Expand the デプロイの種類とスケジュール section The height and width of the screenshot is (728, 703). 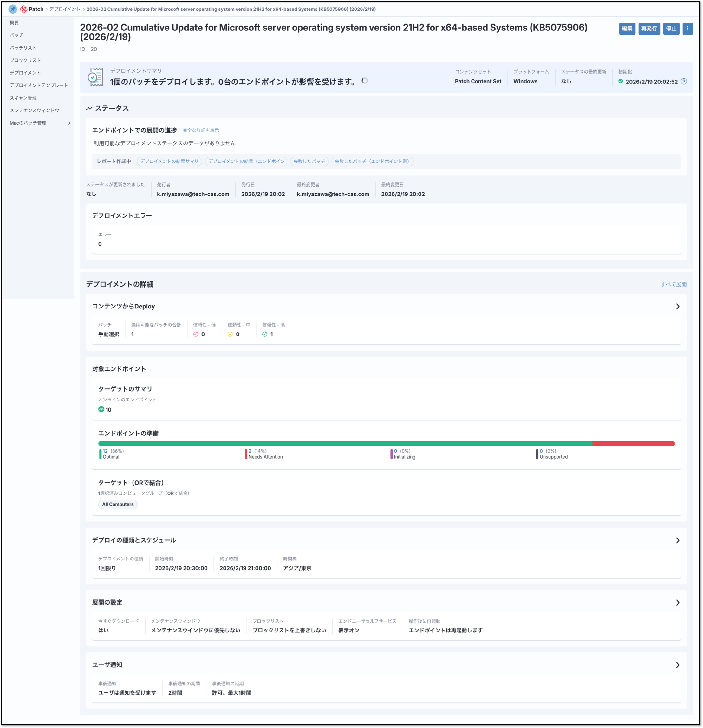pyautogui.click(x=677, y=540)
